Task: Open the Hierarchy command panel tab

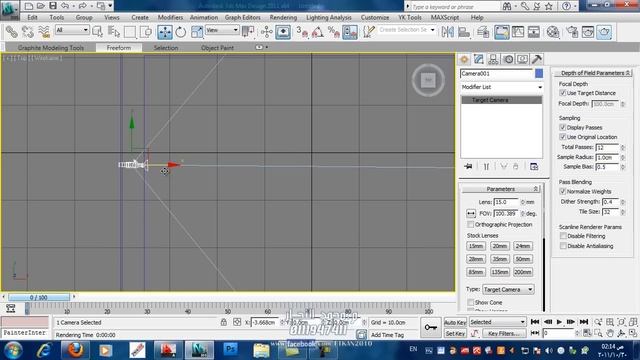Action: (493, 60)
